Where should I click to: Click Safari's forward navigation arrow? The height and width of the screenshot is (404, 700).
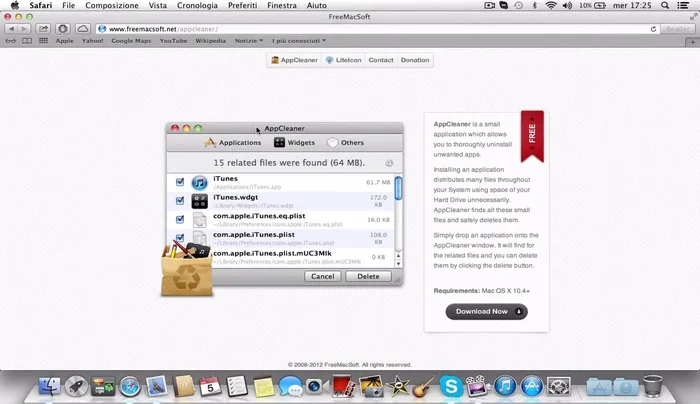pos(24,29)
